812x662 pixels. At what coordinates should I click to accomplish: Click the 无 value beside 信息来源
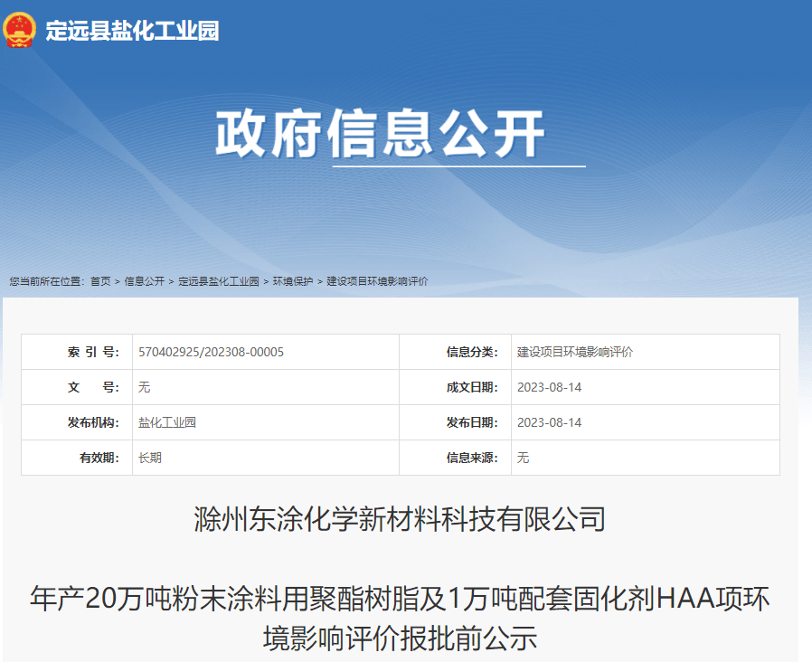523,458
